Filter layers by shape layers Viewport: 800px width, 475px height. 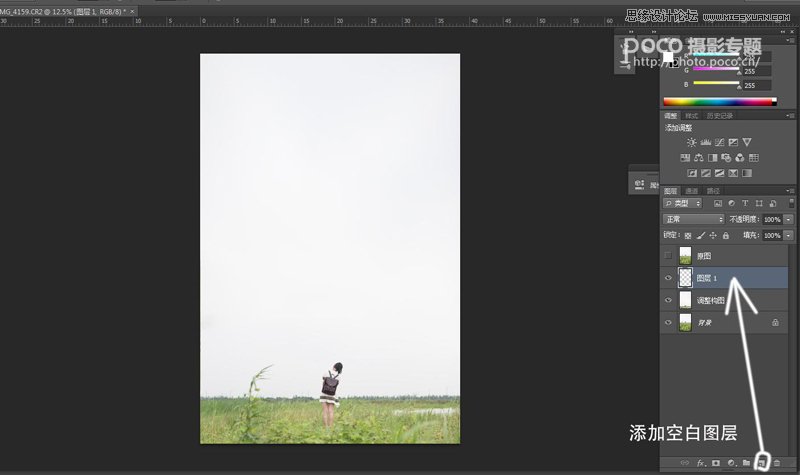(759, 204)
